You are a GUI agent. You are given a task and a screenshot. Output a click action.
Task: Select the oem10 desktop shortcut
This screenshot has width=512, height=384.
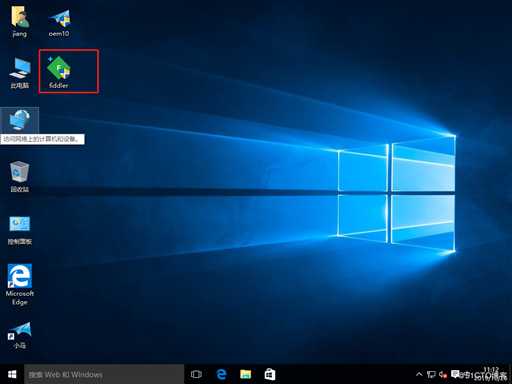point(59,23)
